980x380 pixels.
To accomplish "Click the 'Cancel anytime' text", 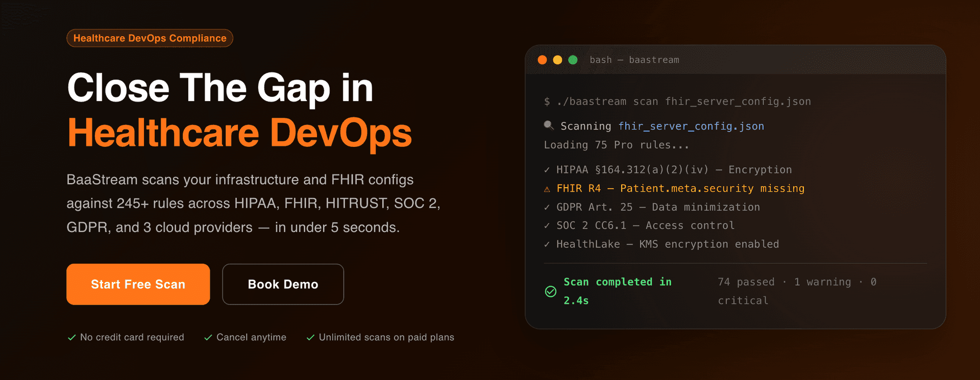I will click(x=251, y=337).
